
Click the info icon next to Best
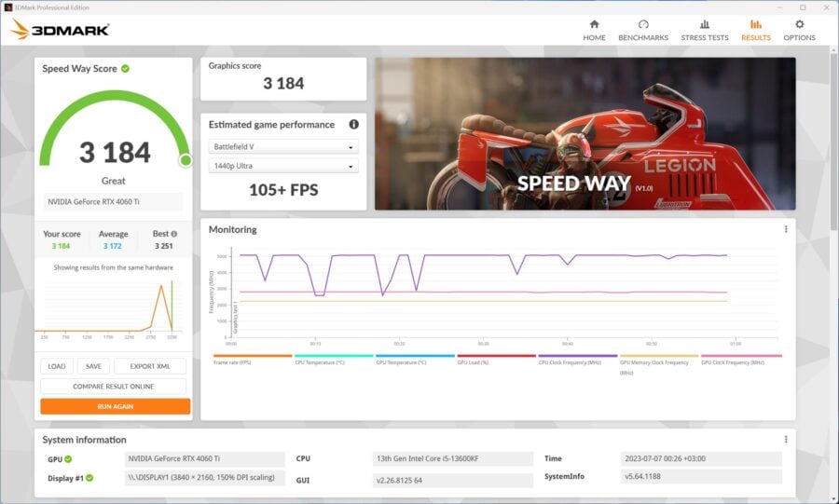[174, 234]
